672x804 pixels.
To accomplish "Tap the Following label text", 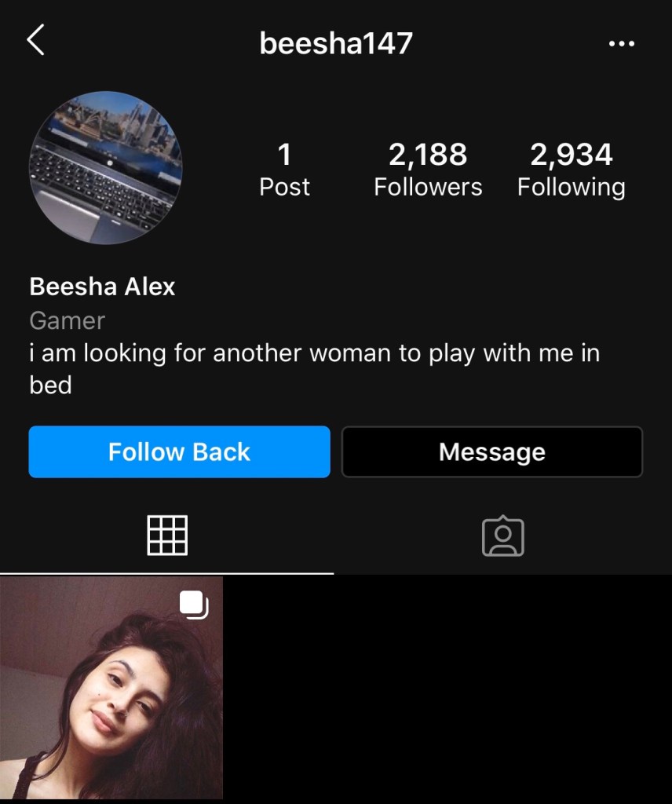I will (x=571, y=188).
